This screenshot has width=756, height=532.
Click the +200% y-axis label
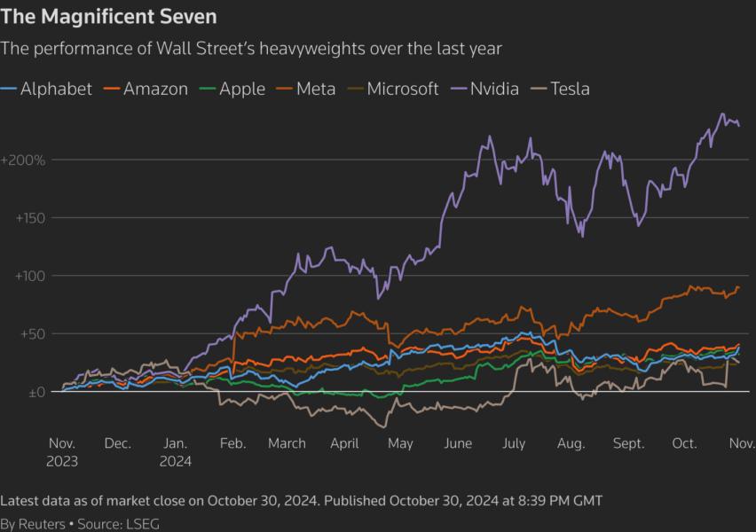[23, 160]
